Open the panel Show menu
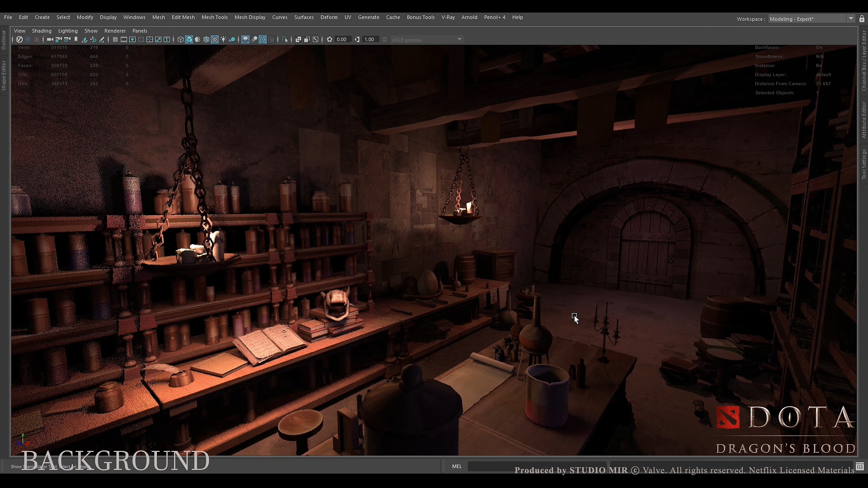Screen dimensions: 868x488 coord(91,31)
